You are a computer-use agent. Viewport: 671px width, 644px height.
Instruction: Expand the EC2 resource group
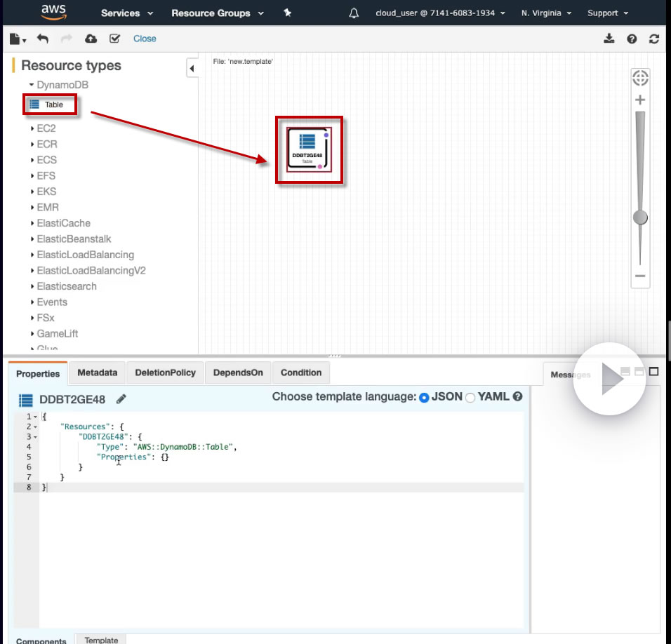pyautogui.click(x=32, y=128)
